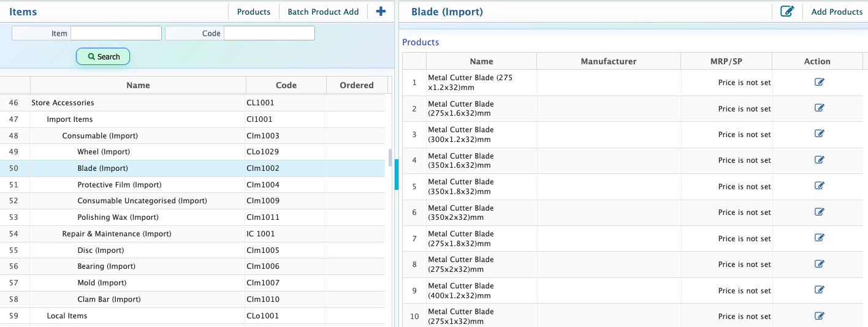The width and height of the screenshot is (868, 327).
Task: Select Protective Film (Import) row
Action: [192, 185]
